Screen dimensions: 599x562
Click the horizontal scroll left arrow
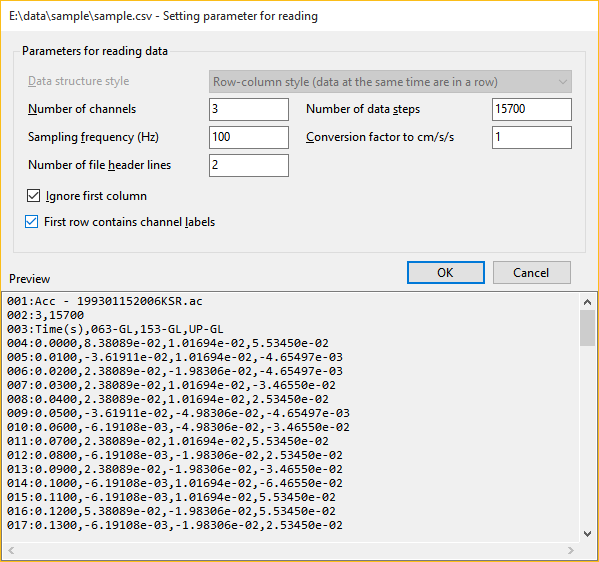(11, 550)
